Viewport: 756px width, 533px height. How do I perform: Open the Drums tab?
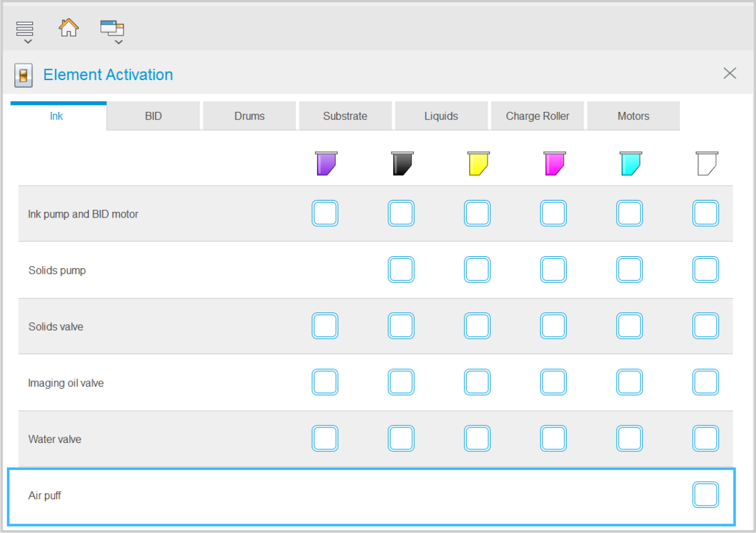250,116
